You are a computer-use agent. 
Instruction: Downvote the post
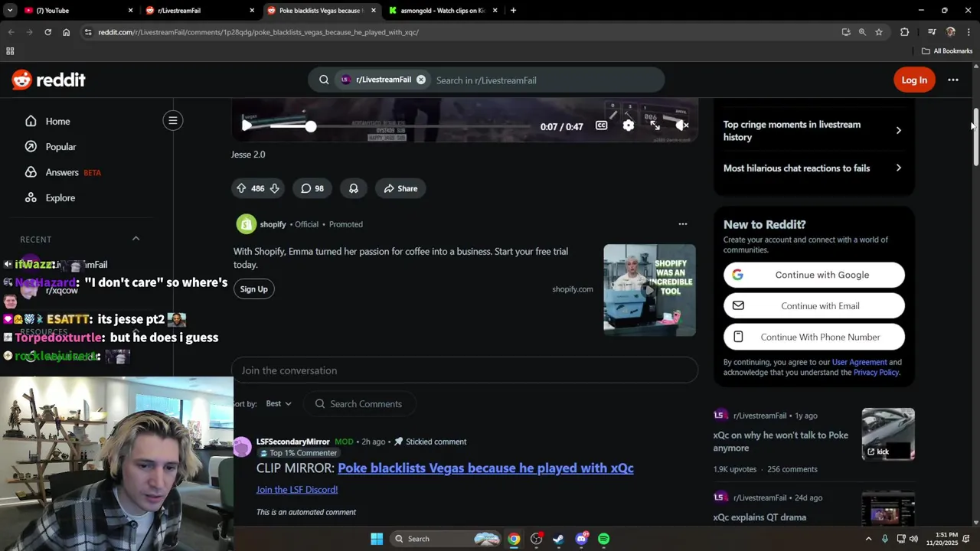pyautogui.click(x=274, y=188)
